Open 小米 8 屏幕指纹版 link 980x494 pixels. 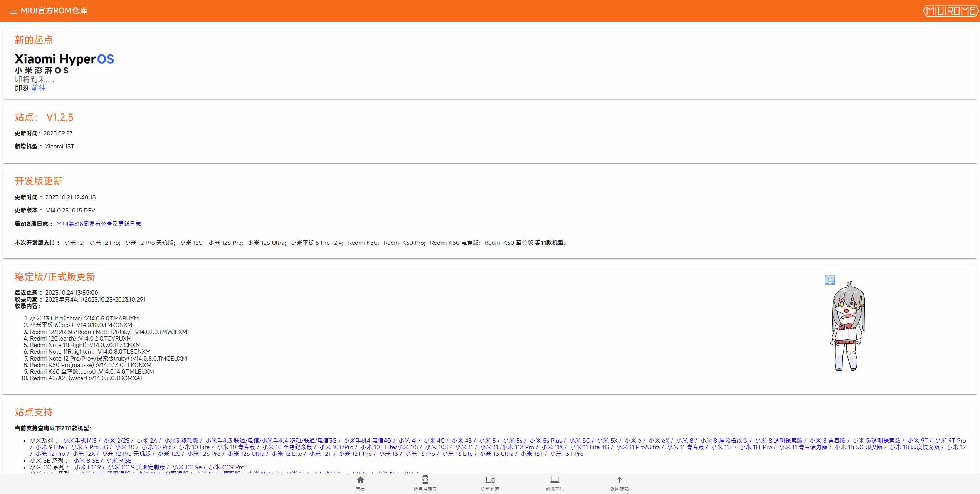pyautogui.click(x=724, y=441)
